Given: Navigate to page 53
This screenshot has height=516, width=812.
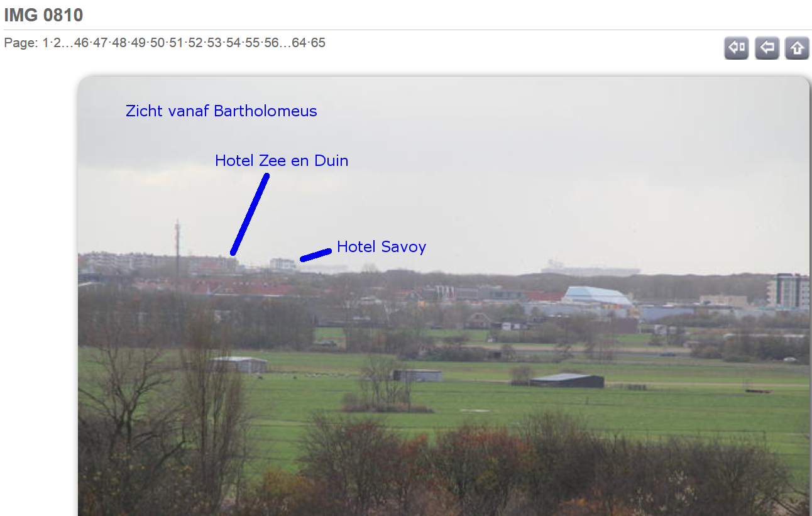Looking at the screenshot, I should (214, 43).
